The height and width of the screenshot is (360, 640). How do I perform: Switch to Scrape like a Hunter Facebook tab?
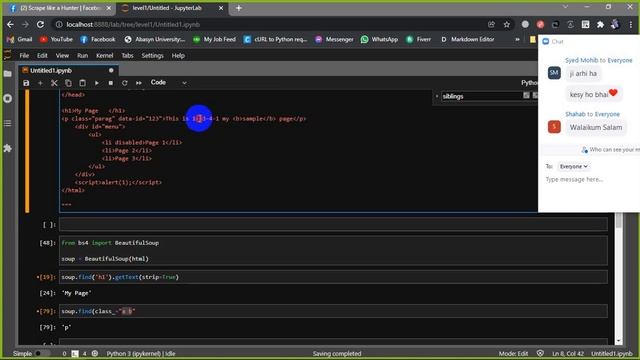pyautogui.click(x=60, y=8)
